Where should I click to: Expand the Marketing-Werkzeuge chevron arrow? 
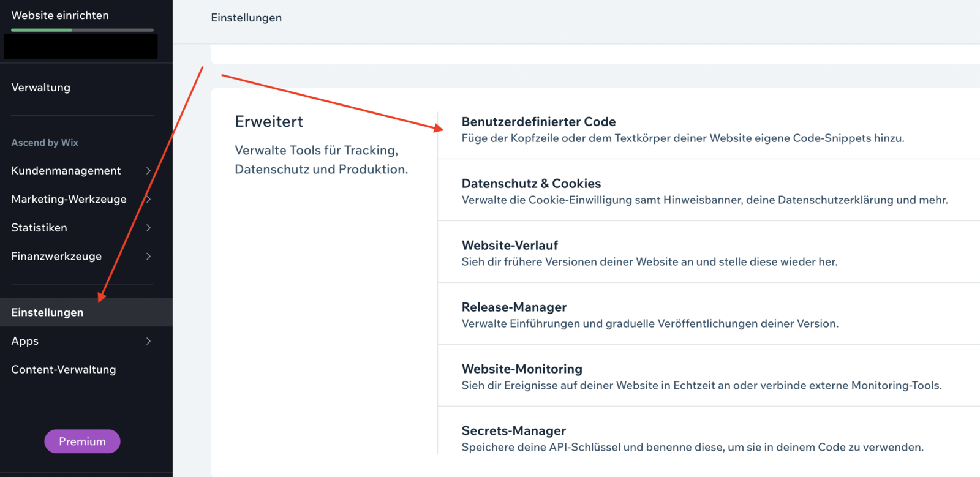149,200
